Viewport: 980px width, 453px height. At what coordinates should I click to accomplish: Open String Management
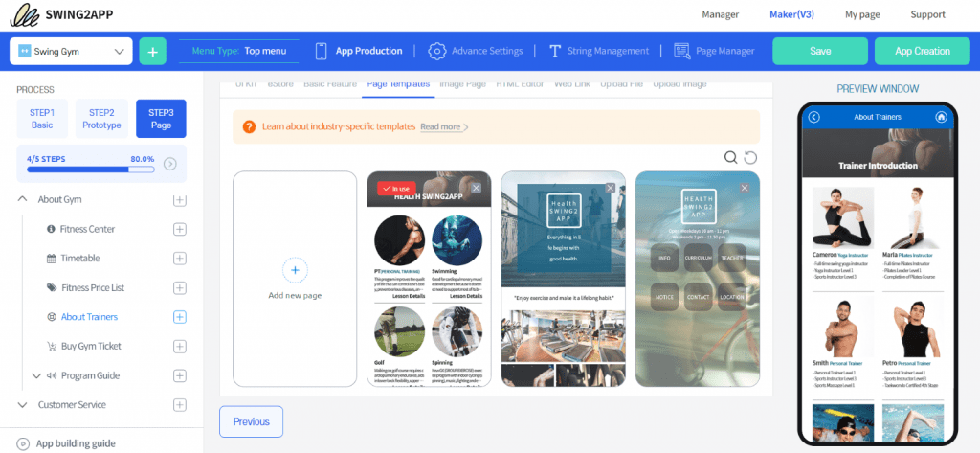[599, 52]
